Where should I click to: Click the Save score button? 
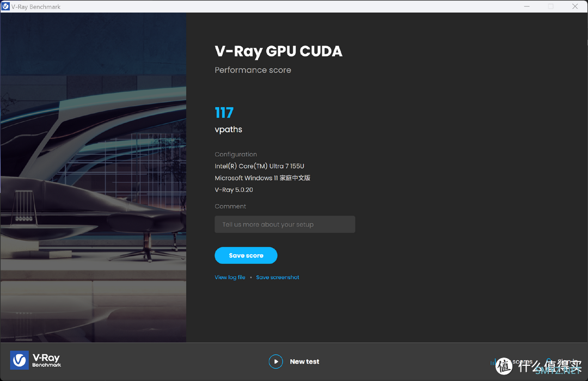(246, 255)
